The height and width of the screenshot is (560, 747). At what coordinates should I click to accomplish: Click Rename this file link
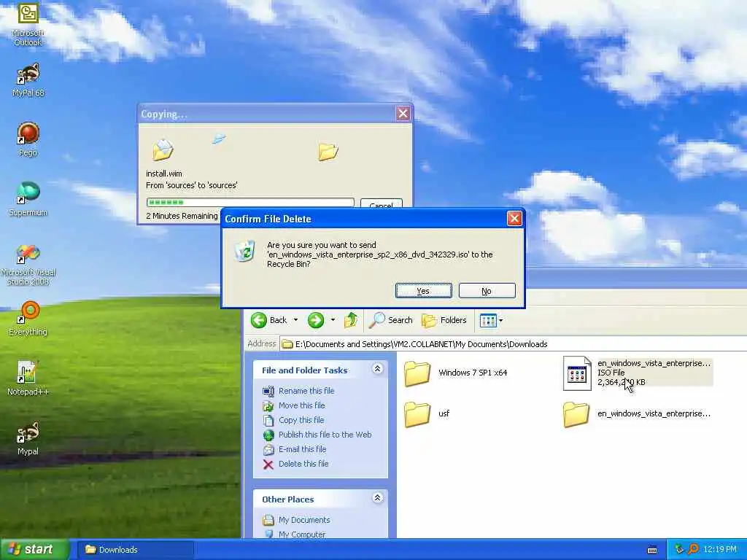306,391
